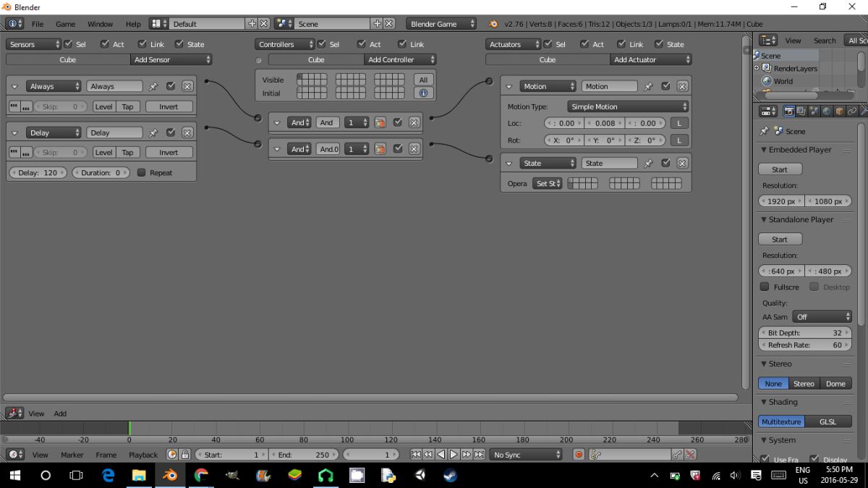868x488 pixels.
Task: Enable the Repeat checkbox in Delay sensor
Action: 141,172
